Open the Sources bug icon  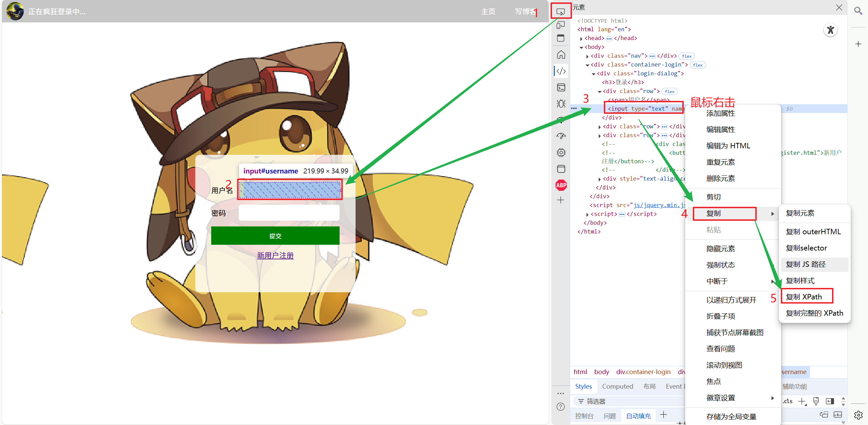(561, 104)
